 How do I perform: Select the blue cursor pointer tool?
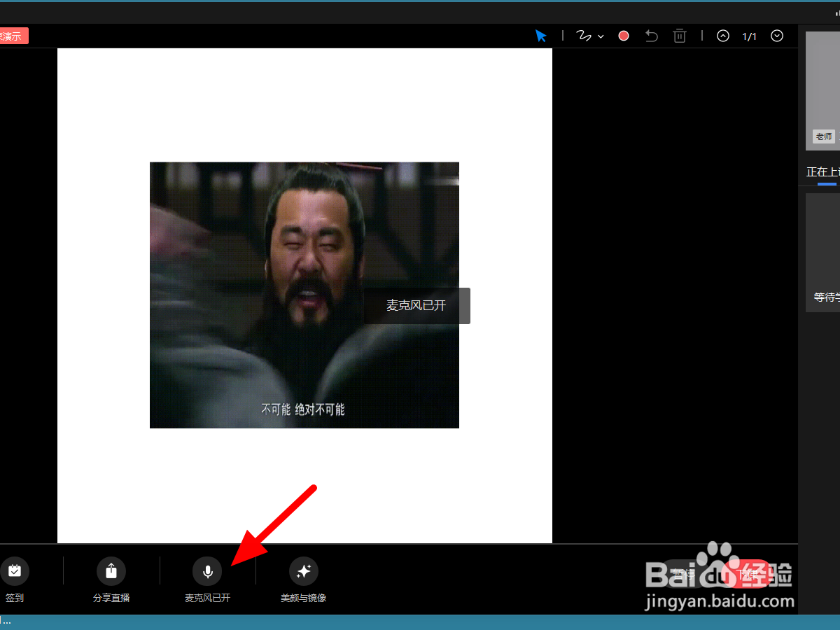pos(541,36)
